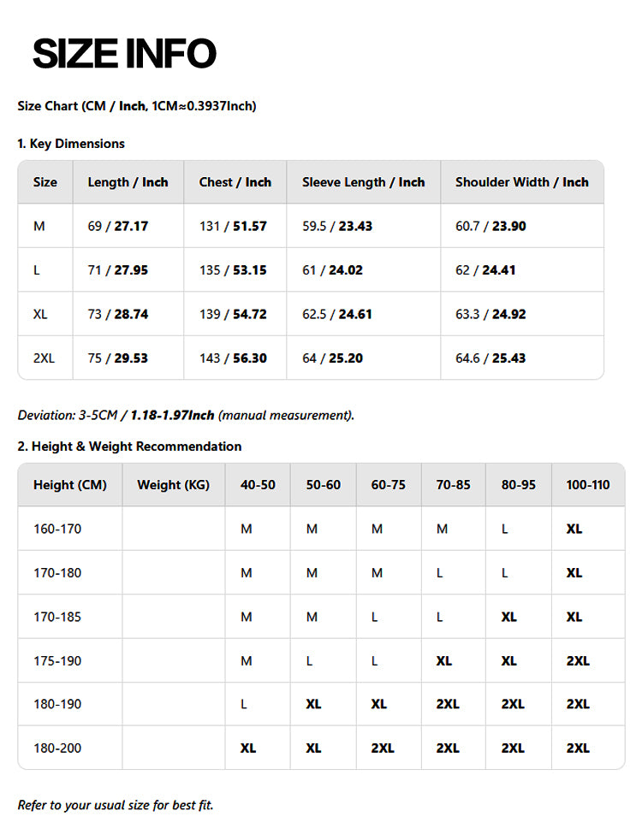Select the Height & Weight Recommendation heading
The height and width of the screenshot is (840, 642).
tap(129, 447)
